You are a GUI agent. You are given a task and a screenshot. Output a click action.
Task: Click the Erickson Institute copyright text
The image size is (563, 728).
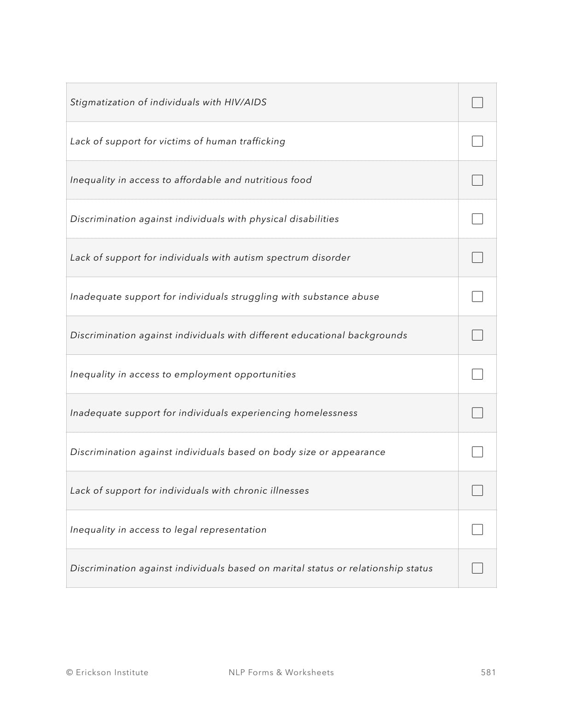tap(107, 672)
